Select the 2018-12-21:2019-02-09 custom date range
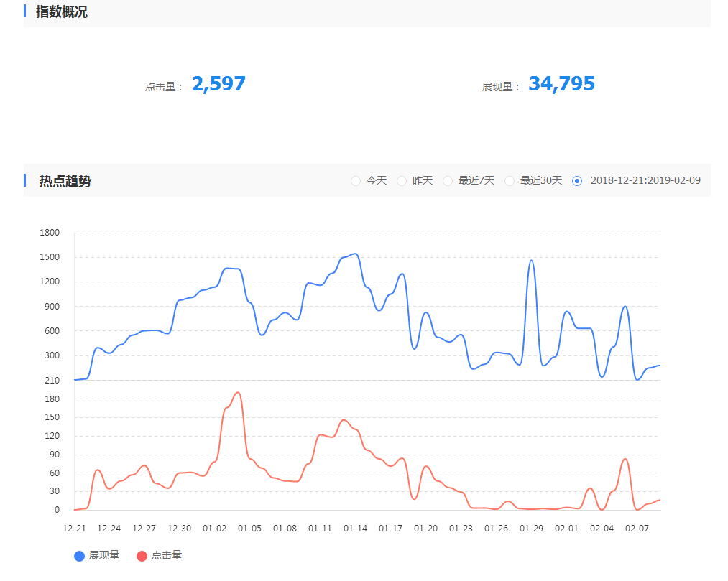 tap(577, 181)
